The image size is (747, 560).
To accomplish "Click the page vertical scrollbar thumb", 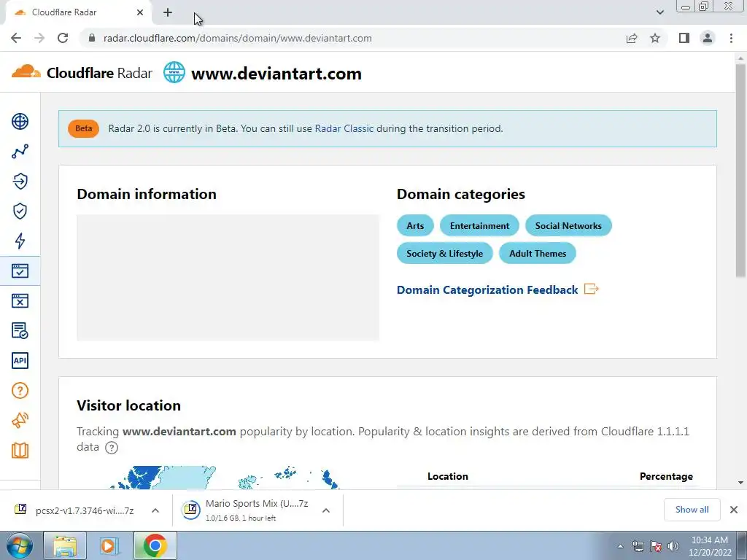I will pos(740,169).
